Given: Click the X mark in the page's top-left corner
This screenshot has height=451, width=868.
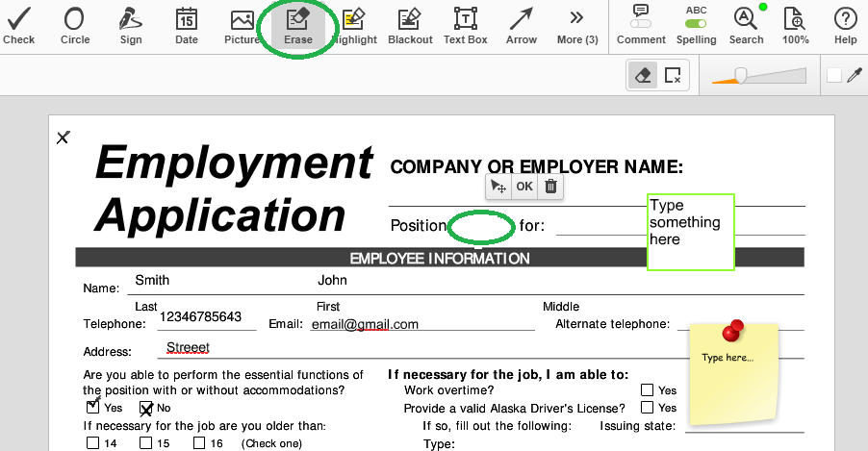Looking at the screenshot, I should [64, 138].
